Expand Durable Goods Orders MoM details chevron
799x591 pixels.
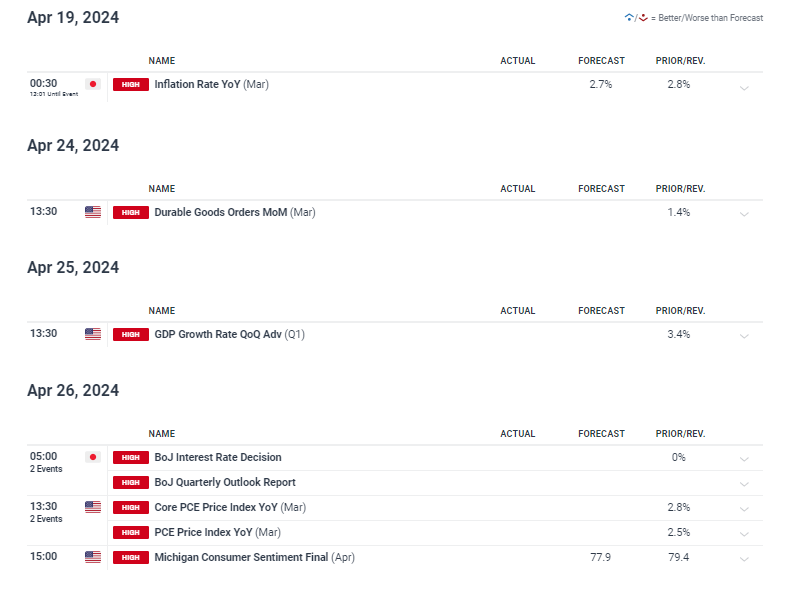coord(744,214)
